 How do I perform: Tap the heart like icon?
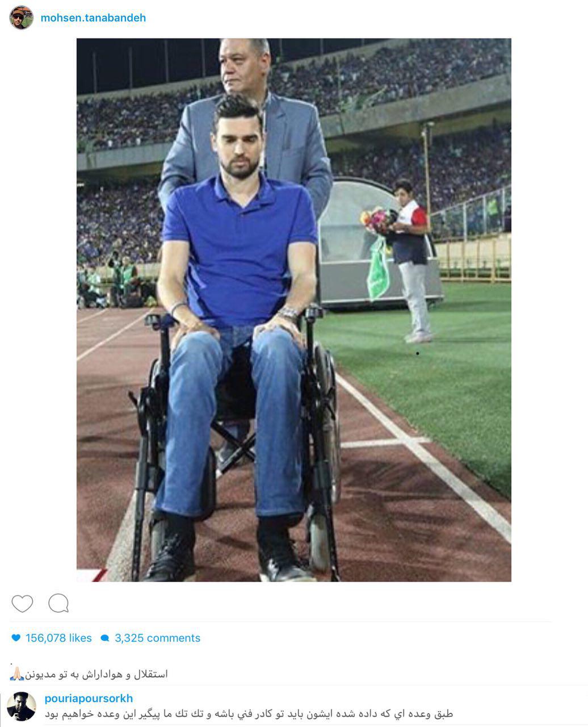(x=22, y=603)
